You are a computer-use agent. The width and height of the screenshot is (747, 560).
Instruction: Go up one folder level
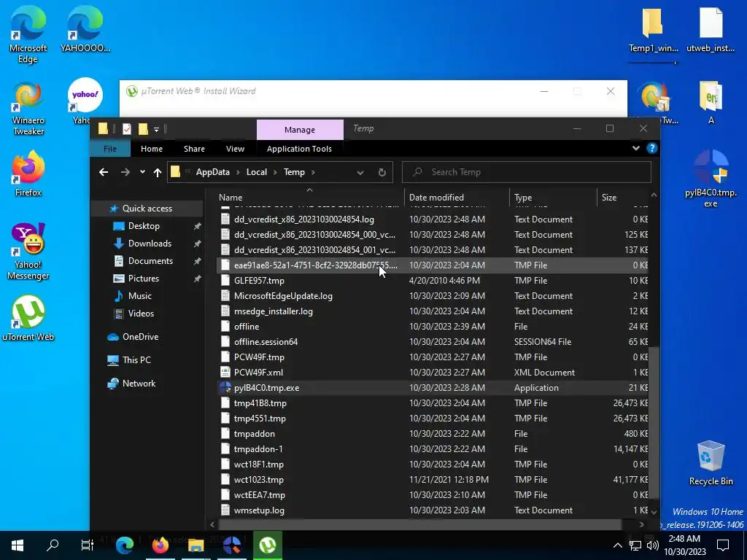click(158, 172)
